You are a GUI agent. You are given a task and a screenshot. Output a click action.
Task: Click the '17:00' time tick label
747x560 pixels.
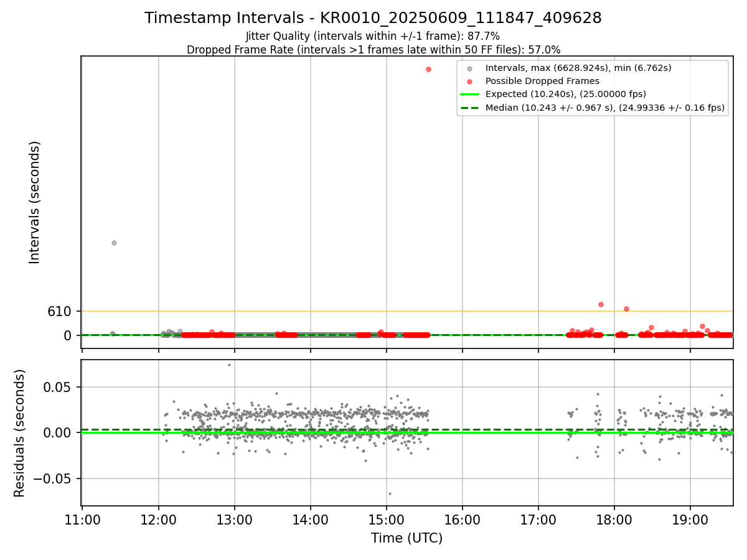tap(538, 520)
